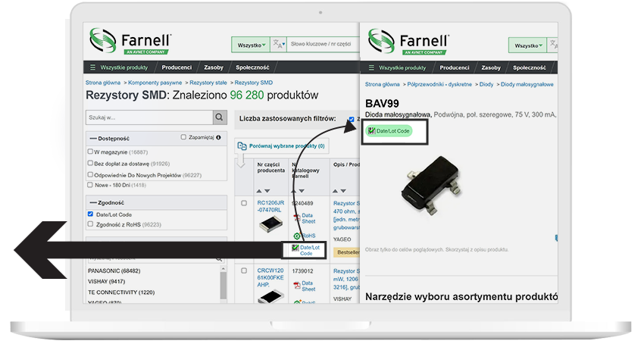Viewport: 644px width, 344px height.
Task: Open 'Społeczność' menu on the listing page
Action: coord(252,67)
